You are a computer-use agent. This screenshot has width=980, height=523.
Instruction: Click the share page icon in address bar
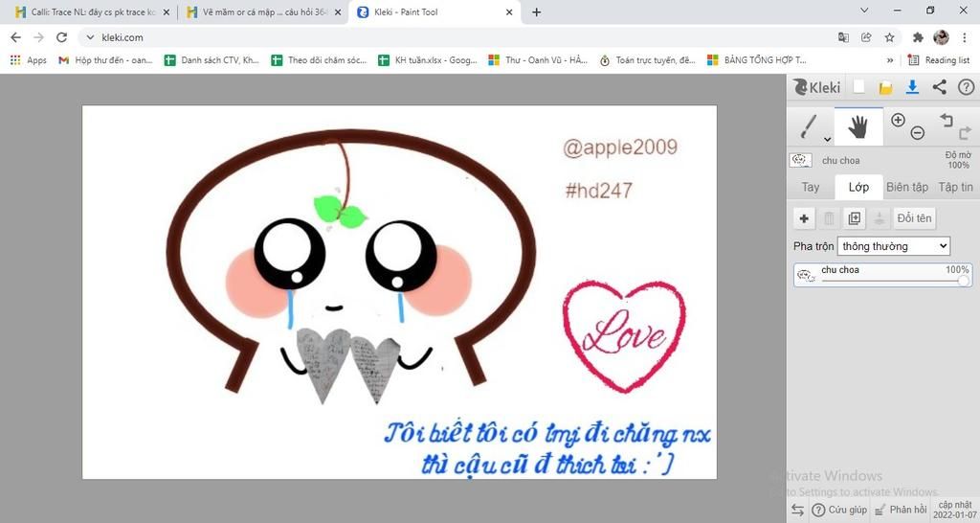point(866,37)
